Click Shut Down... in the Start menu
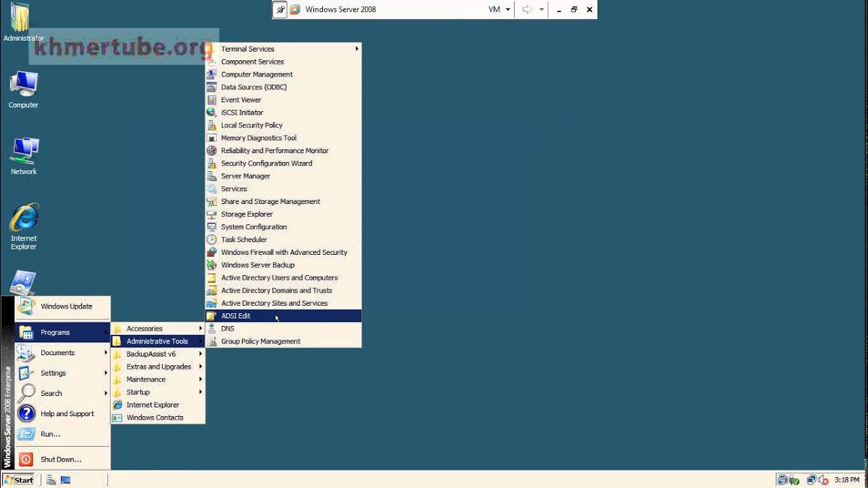Viewport: 868px width, 488px height. pyautogui.click(x=62, y=460)
